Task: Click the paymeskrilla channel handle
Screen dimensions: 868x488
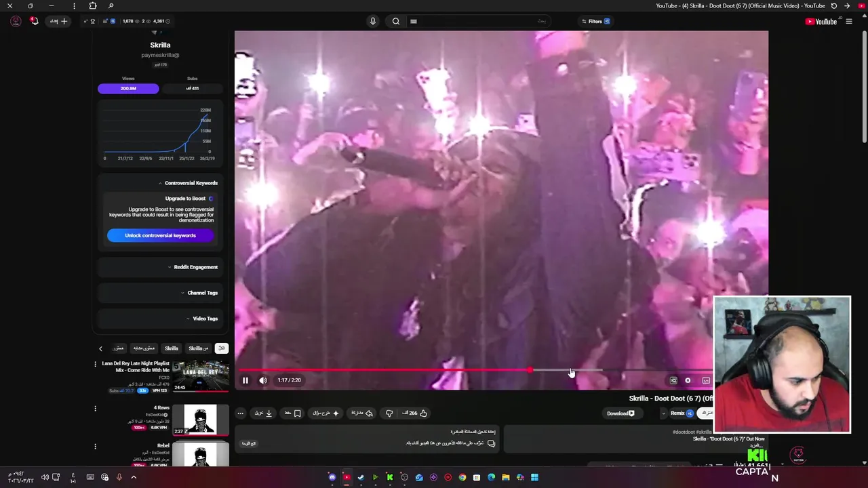Action: point(160,55)
